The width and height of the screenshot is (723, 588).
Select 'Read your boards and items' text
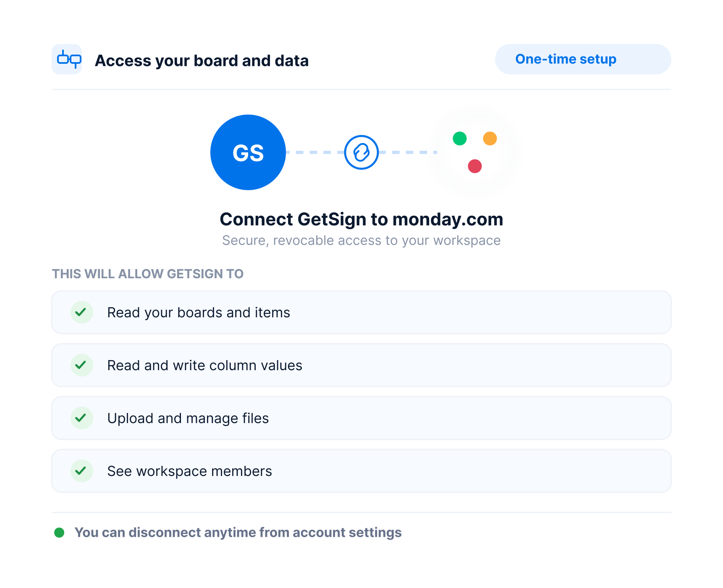(199, 313)
